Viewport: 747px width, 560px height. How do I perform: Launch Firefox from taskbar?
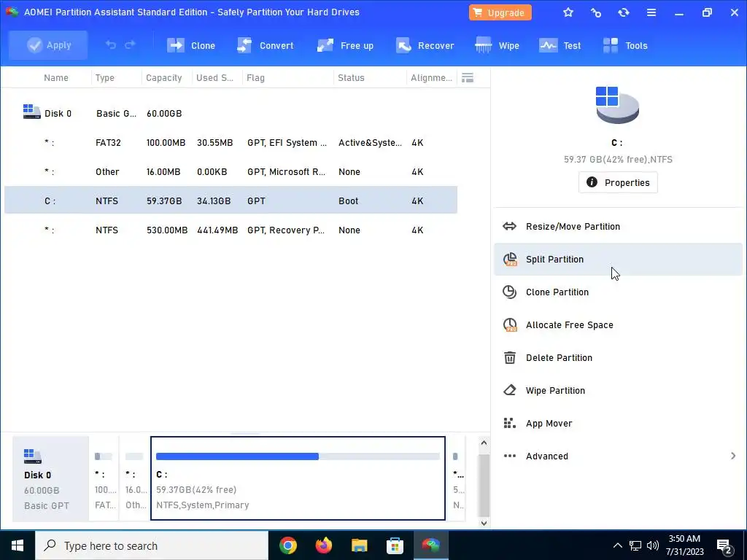(x=324, y=545)
